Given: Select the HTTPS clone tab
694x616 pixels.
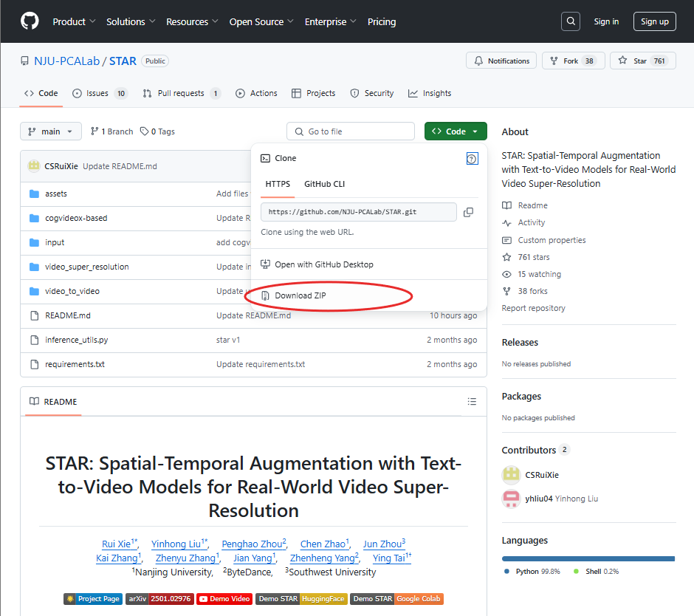Looking at the screenshot, I should [x=278, y=184].
